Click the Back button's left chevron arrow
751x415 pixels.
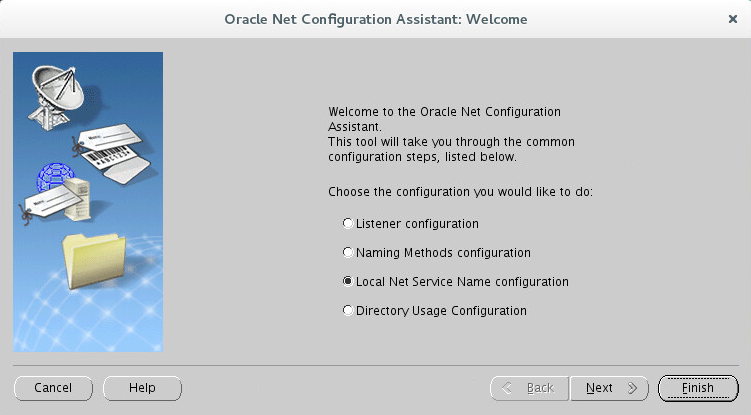pos(507,388)
